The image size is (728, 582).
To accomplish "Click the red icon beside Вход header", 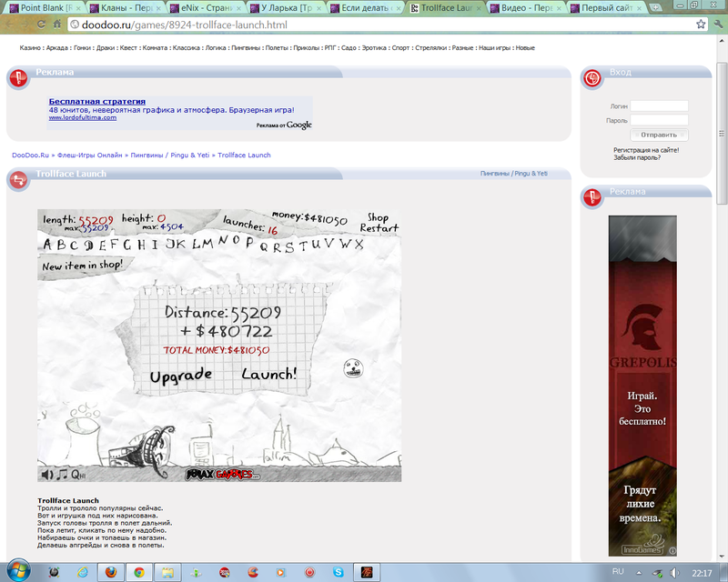I will (592, 78).
